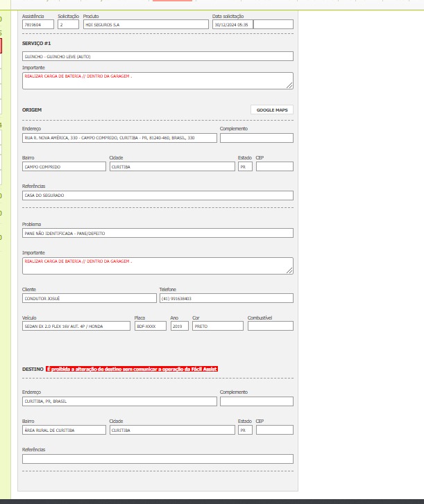424x504 pixels.
Task: Click the red destino warning notice
Action: tap(132, 369)
